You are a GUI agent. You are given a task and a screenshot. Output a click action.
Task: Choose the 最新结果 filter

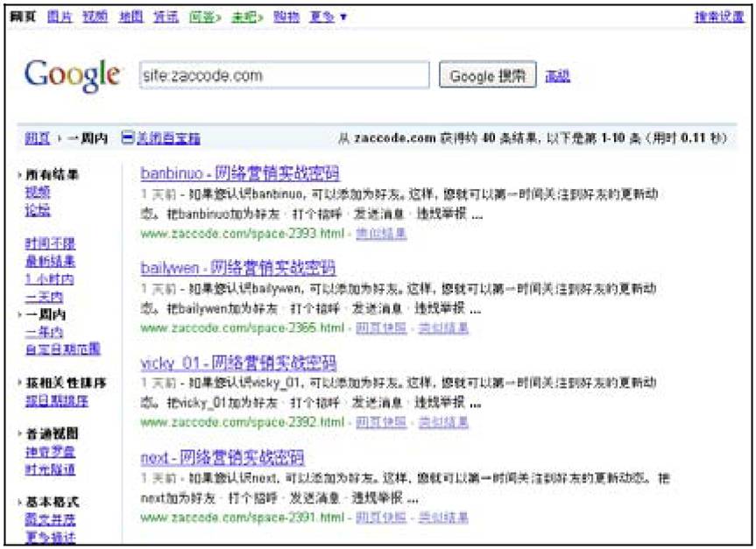[50, 261]
